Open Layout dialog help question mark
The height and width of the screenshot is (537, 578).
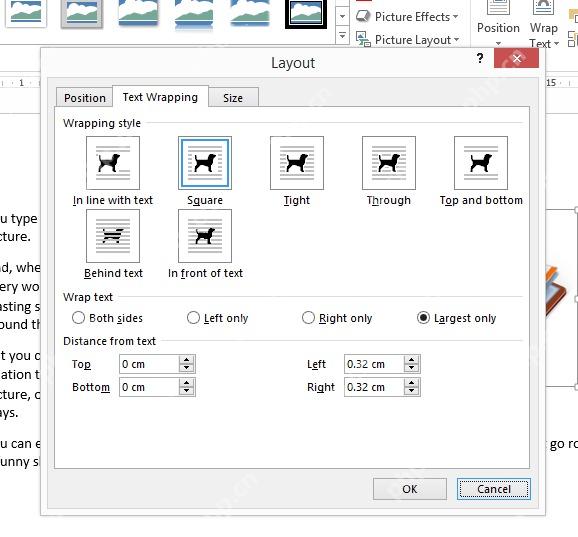[480, 58]
